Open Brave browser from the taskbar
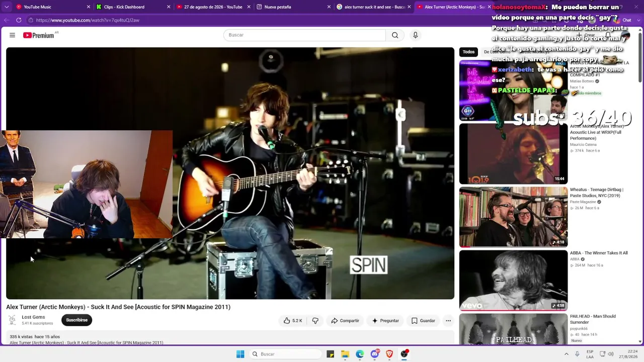Image resolution: width=644 pixels, height=362 pixels. coord(389,354)
